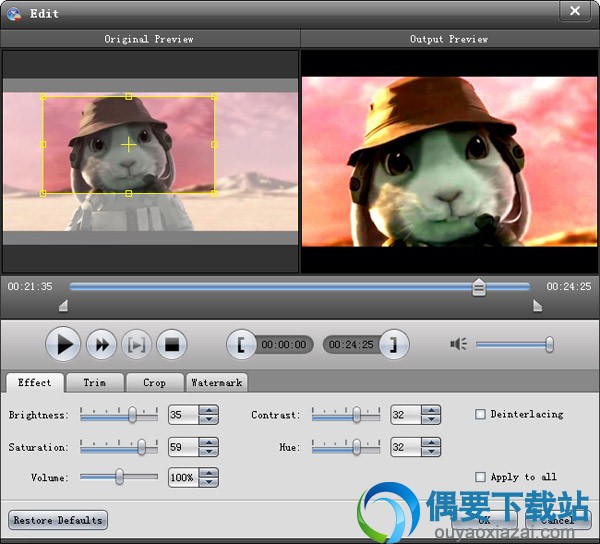Open the Crop tab
Image resolution: width=600 pixels, height=544 pixels.
[x=155, y=382]
